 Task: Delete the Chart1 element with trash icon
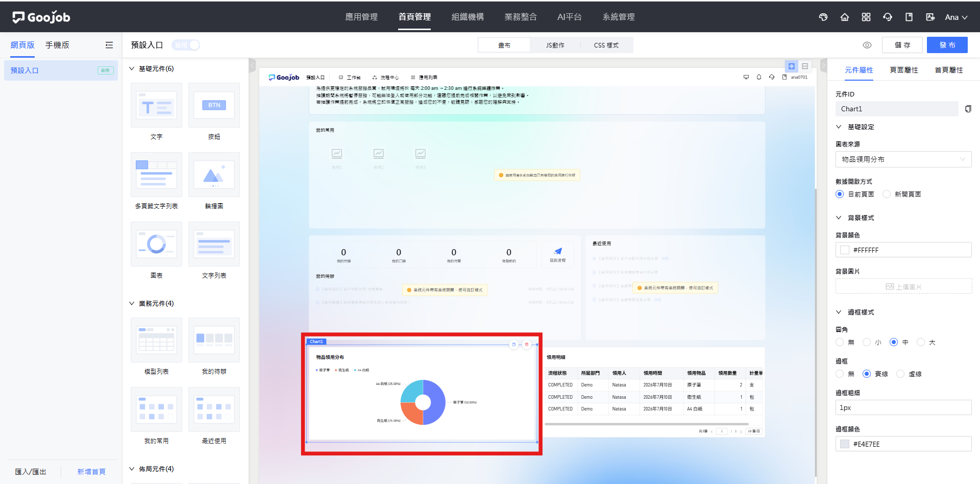click(x=527, y=345)
